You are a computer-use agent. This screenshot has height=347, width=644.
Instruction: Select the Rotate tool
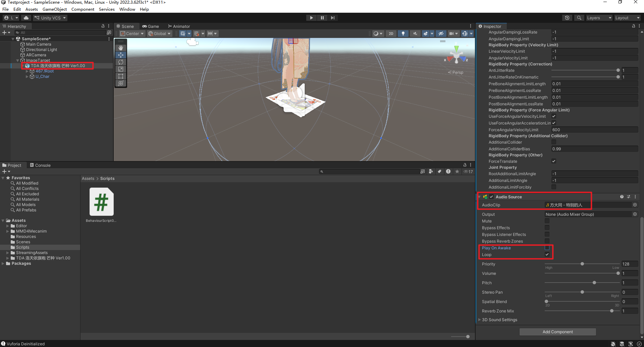(x=121, y=62)
